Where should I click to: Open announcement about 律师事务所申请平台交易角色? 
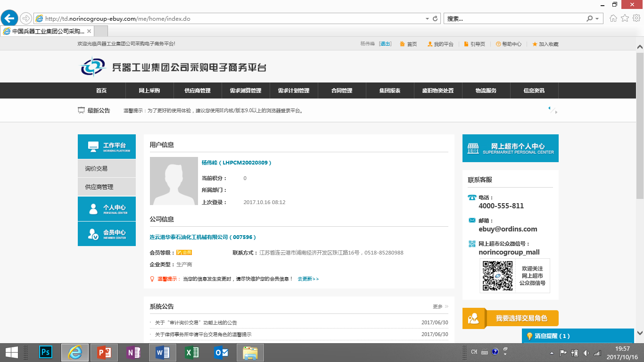(203, 334)
